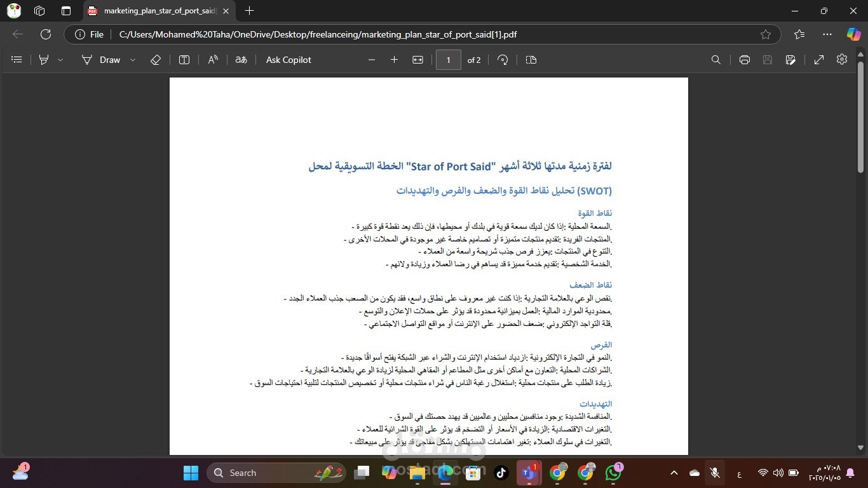Click the scrollbar down arrow
Image resolution: width=868 pixels, height=488 pixels.
click(x=861, y=447)
